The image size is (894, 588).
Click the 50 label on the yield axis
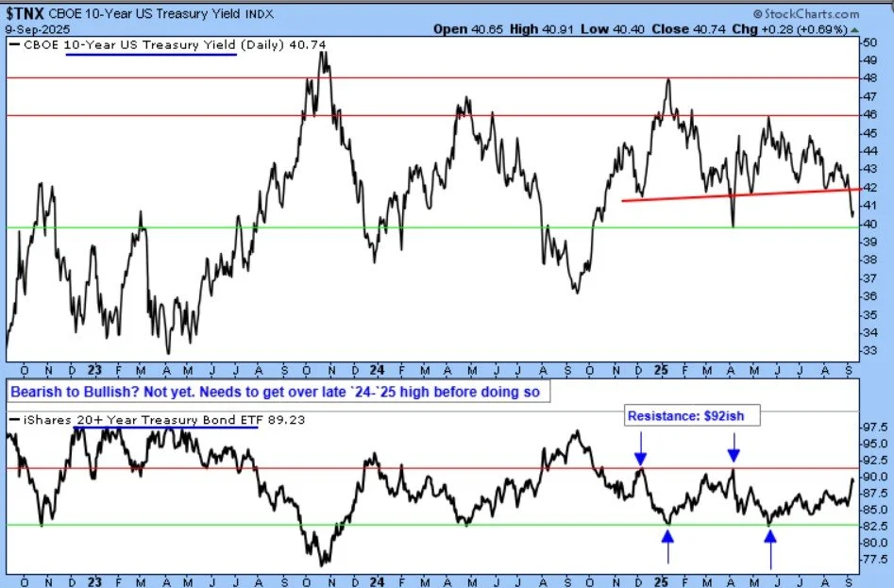point(869,42)
